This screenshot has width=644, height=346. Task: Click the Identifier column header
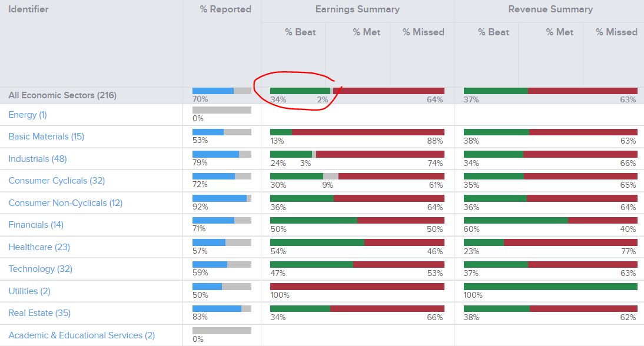click(29, 9)
